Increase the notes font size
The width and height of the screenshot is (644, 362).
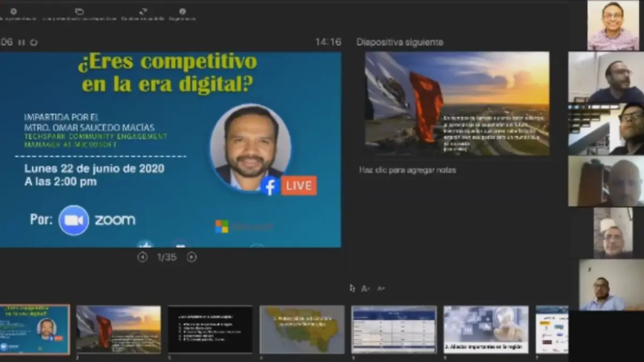pyautogui.click(x=365, y=289)
